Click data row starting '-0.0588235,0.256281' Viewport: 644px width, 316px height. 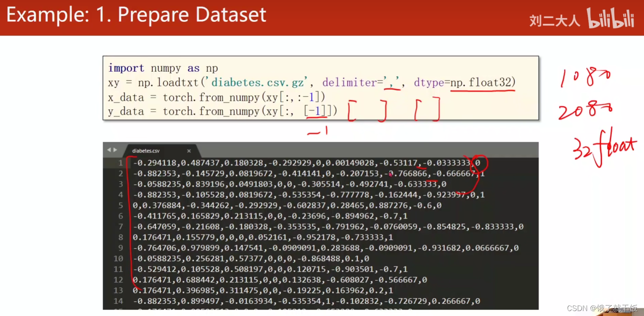[x=251, y=259]
